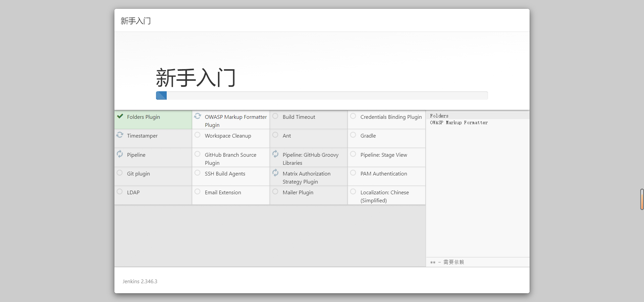Click the empty circle beside Git plugin

[120, 173]
